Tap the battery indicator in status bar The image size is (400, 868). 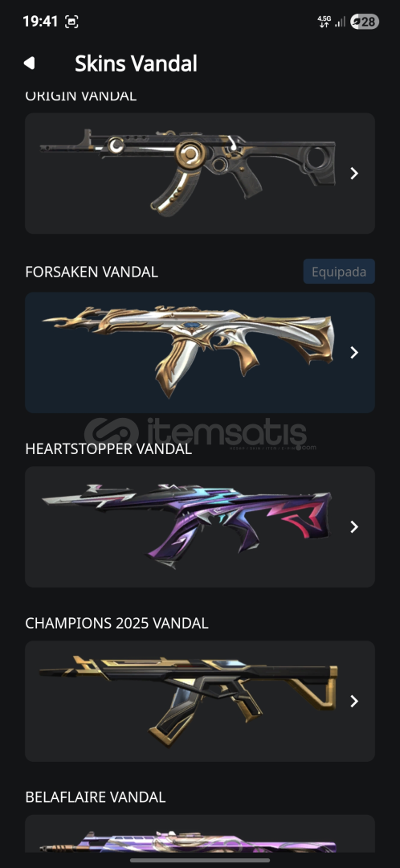click(x=365, y=23)
